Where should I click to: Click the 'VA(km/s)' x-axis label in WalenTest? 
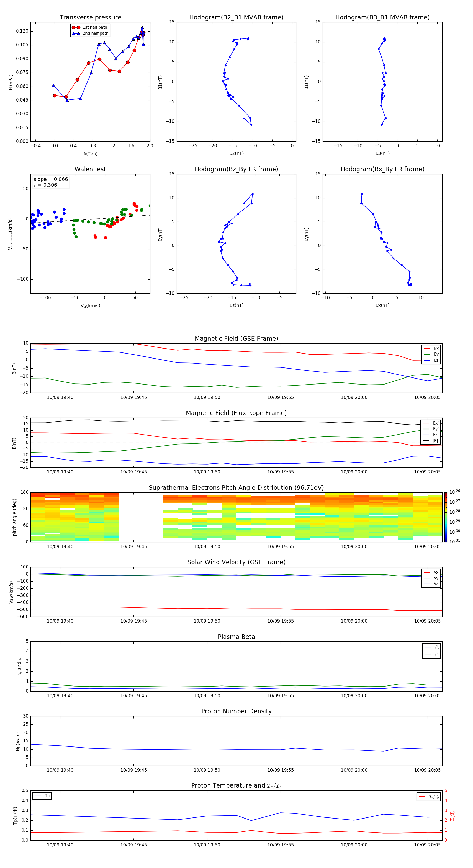[90, 306]
